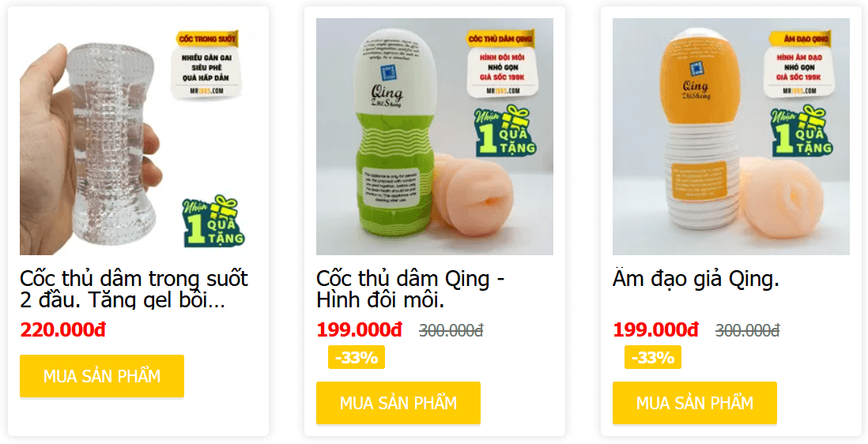Click the gift badge on the orange Qing product
The height and width of the screenshot is (444, 868).
coord(802,131)
